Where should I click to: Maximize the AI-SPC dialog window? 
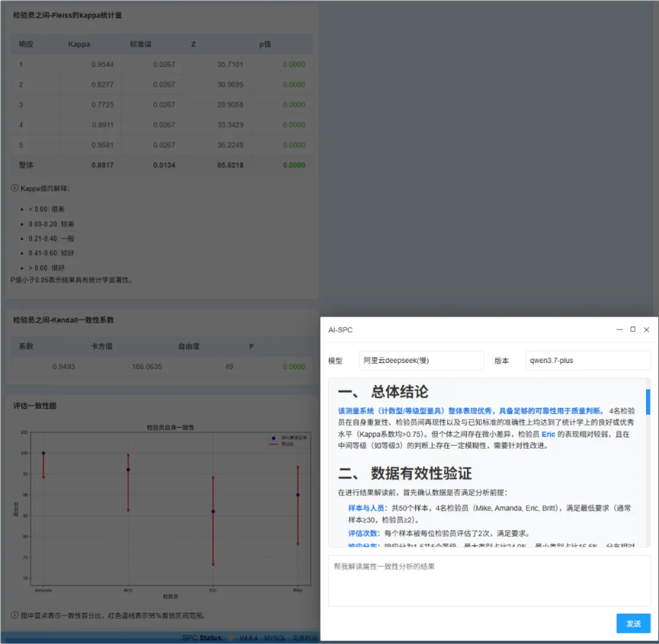632,329
